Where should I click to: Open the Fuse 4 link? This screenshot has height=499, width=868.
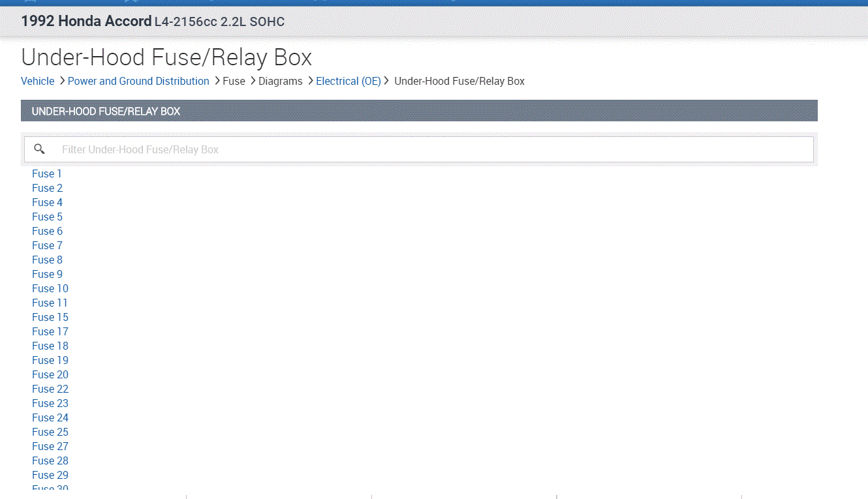(x=48, y=202)
